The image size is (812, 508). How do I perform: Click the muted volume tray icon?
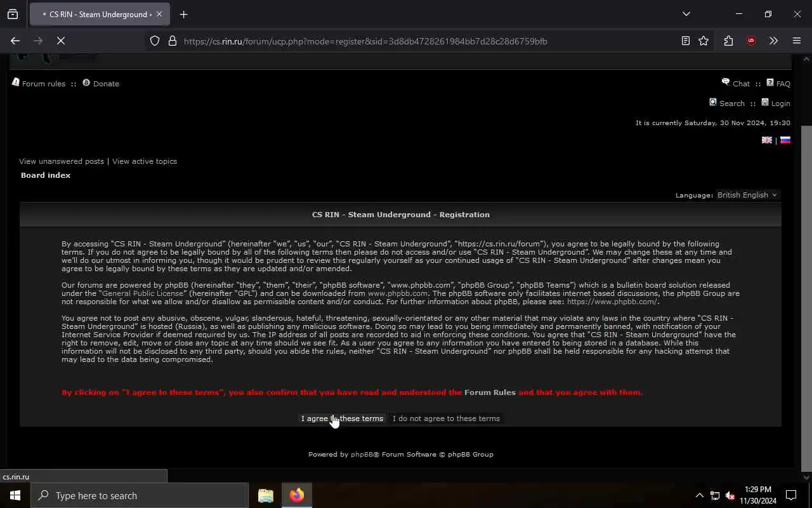pos(730,495)
